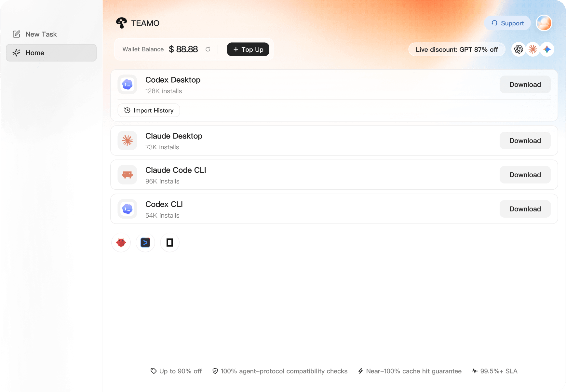Select Home in the sidebar
The height and width of the screenshot is (392, 566).
[x=51, y=53]
